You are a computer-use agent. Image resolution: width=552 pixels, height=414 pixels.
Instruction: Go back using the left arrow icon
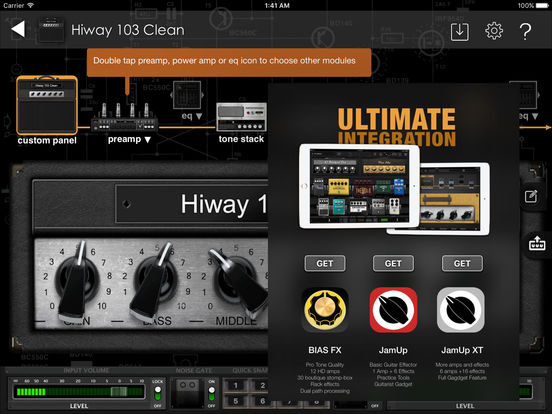18,29
